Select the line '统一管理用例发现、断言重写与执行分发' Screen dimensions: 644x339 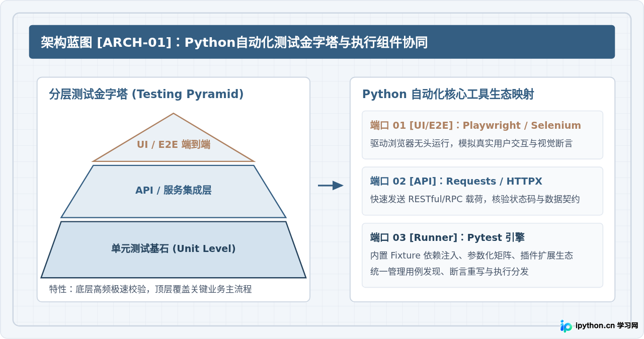tap(449, 272)
